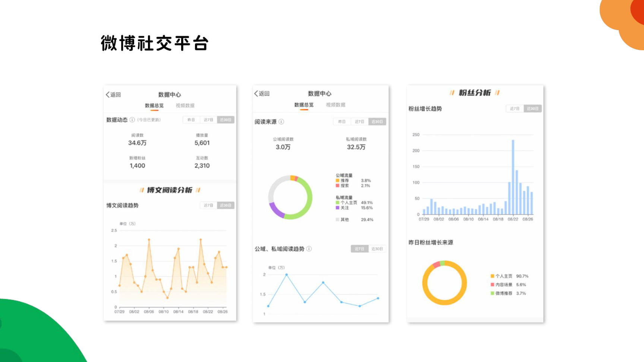Select 昨日 range for 阅读来源
This screenshot has width=644, height=362.
(x=342, y=122)
